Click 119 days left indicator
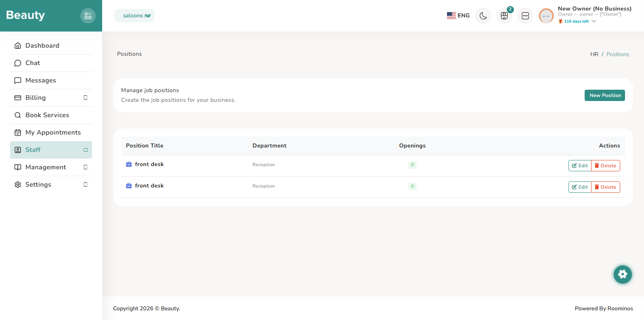 click(576, 21)
